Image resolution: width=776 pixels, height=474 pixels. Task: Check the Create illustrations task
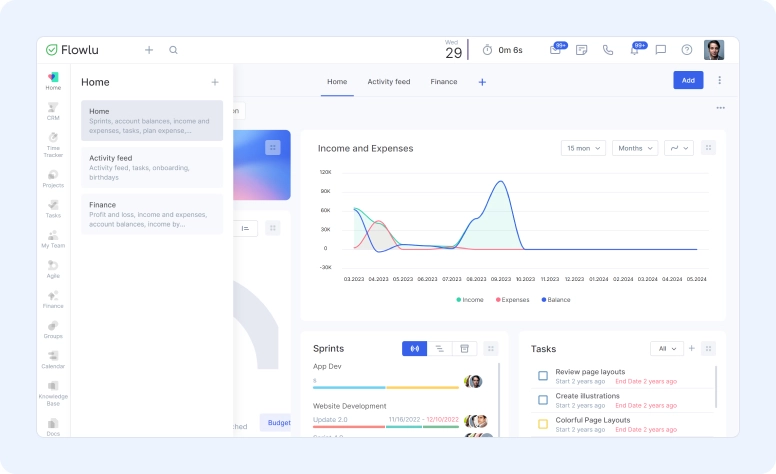pos(543,400)
